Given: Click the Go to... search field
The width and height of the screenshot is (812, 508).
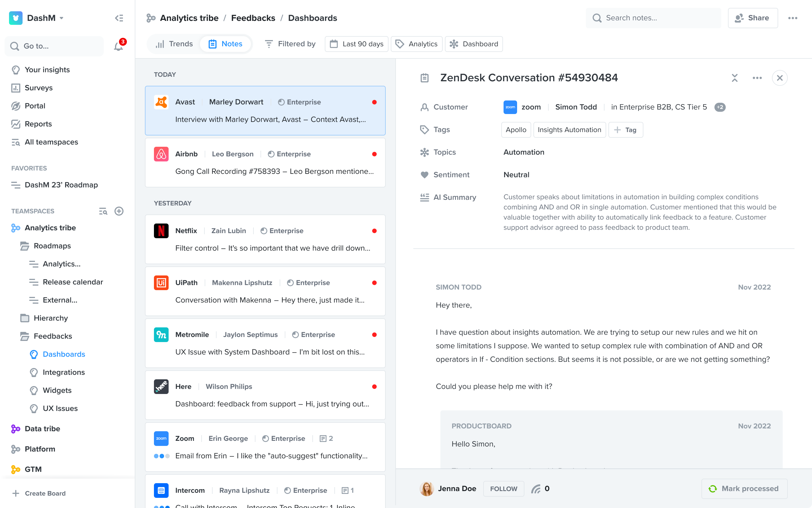Looking at the screenshot, I should click(x=54, y=46).
